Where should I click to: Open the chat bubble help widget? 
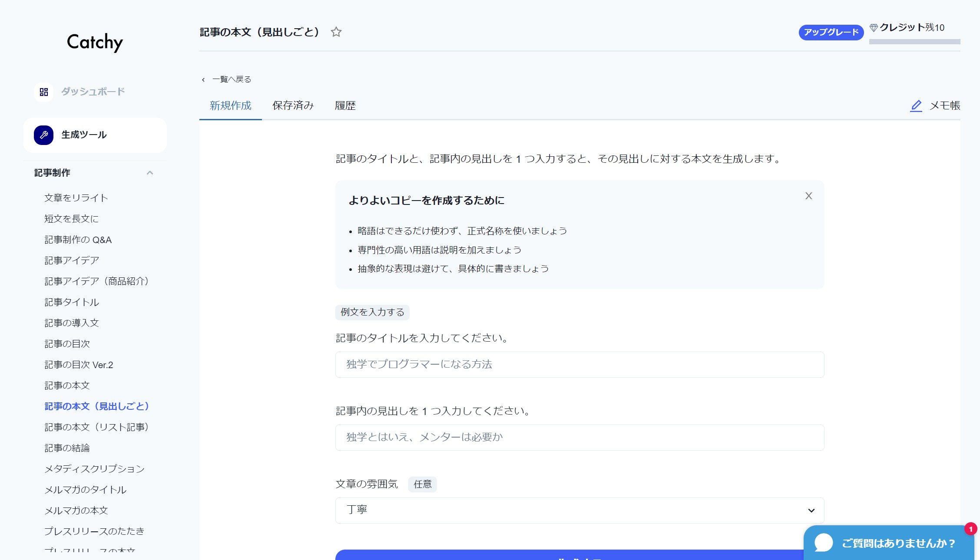[824, 543]
